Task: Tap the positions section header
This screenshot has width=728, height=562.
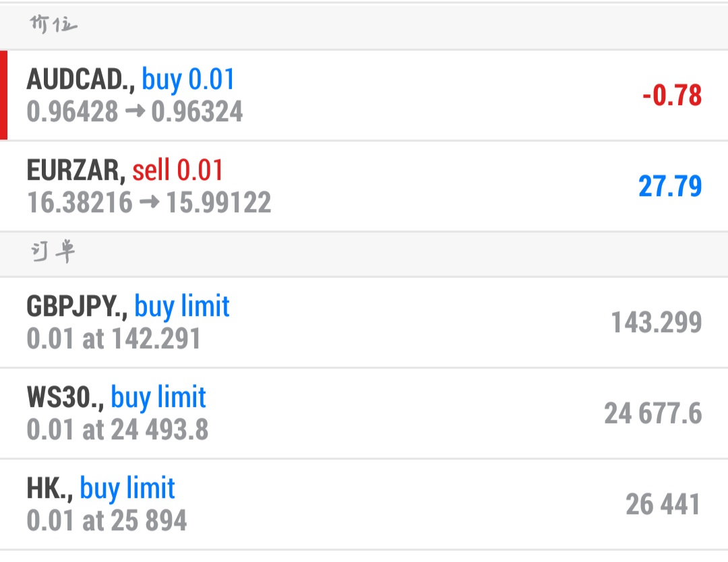Action: coord(364,26)
